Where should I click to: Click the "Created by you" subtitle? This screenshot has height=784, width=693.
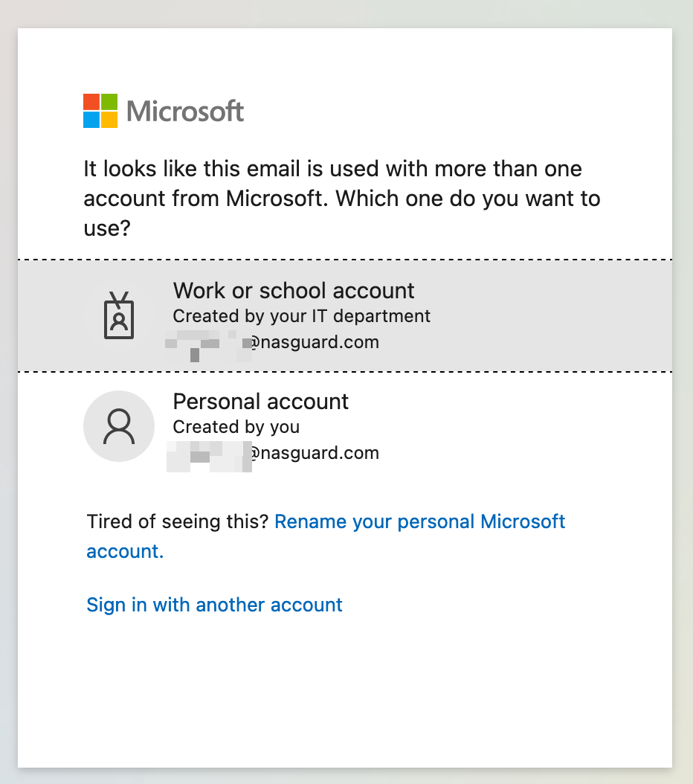[x=236, y=427]
